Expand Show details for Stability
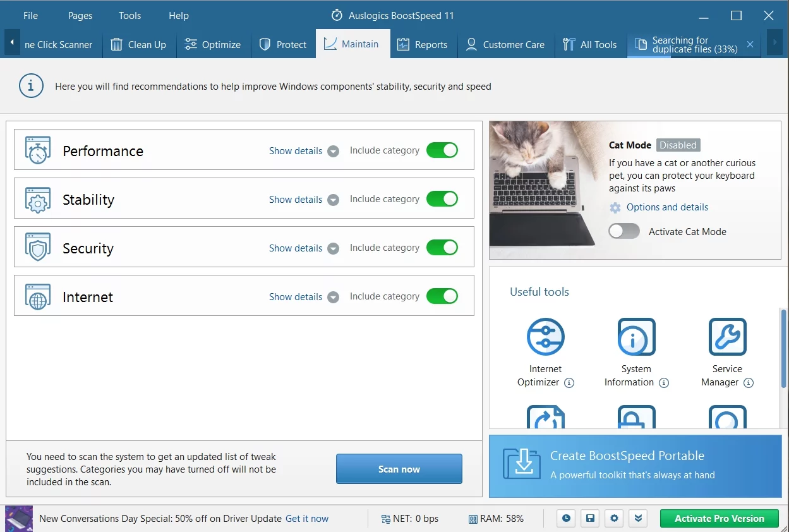 click(x=303, y=200)
